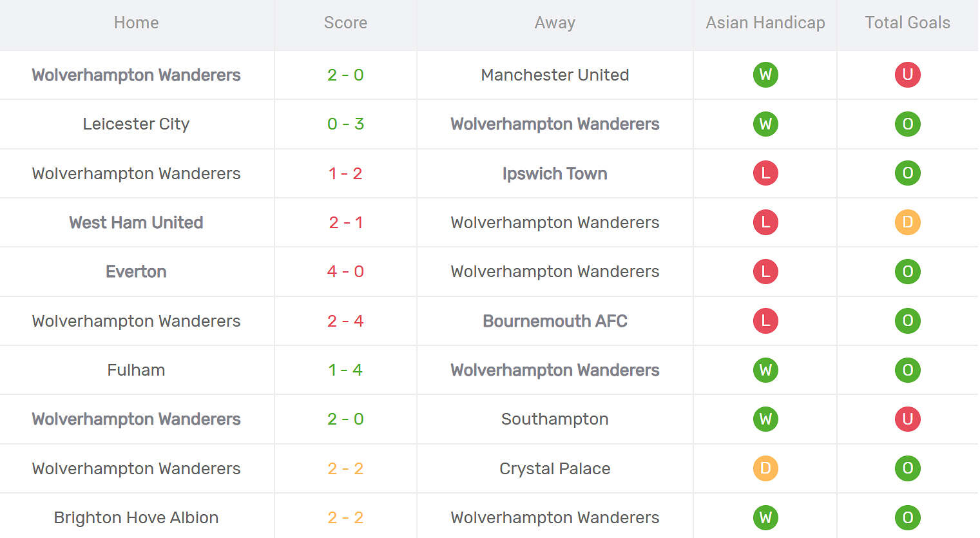This screenshot has width=980, height=538.
Task: Click the red U badge in Southampton row
Action: [x=907, y=419]
